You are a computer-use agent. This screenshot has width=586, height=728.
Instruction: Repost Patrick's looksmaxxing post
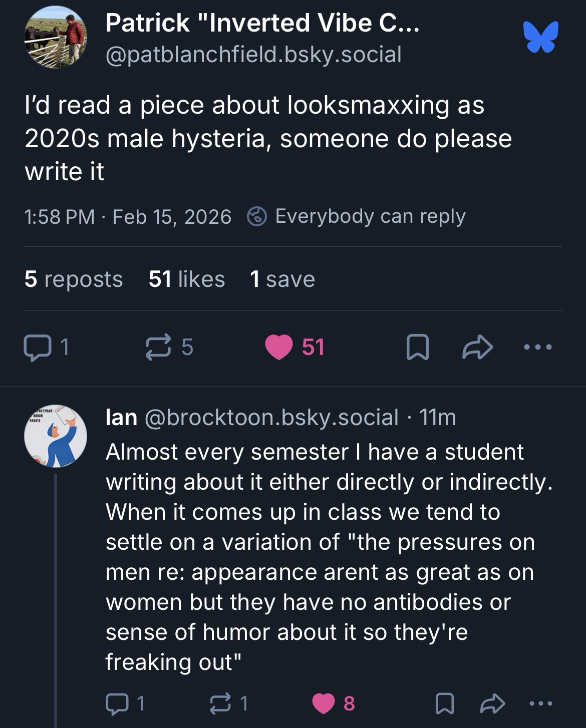[158, 347]
